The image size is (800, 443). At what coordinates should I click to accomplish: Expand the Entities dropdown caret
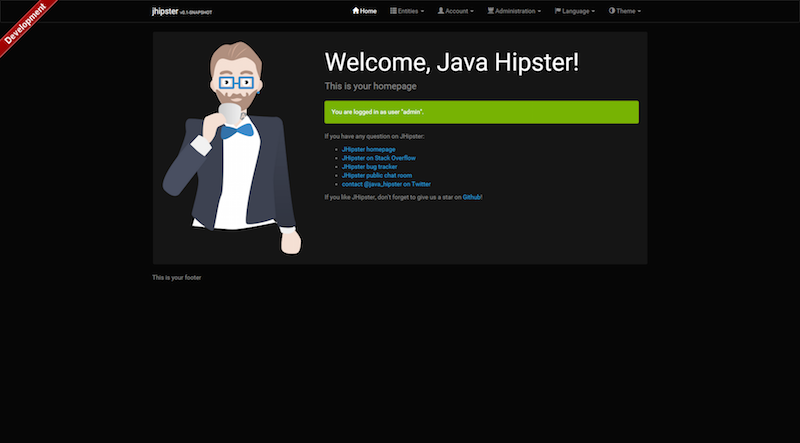tap(422, 12)
